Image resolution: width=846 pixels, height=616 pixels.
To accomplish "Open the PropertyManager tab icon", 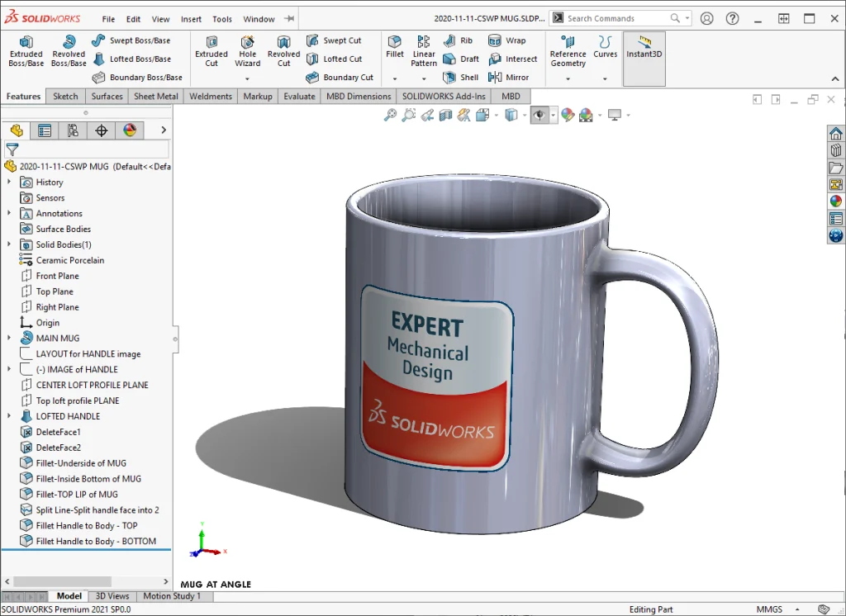I will point(45,130).
